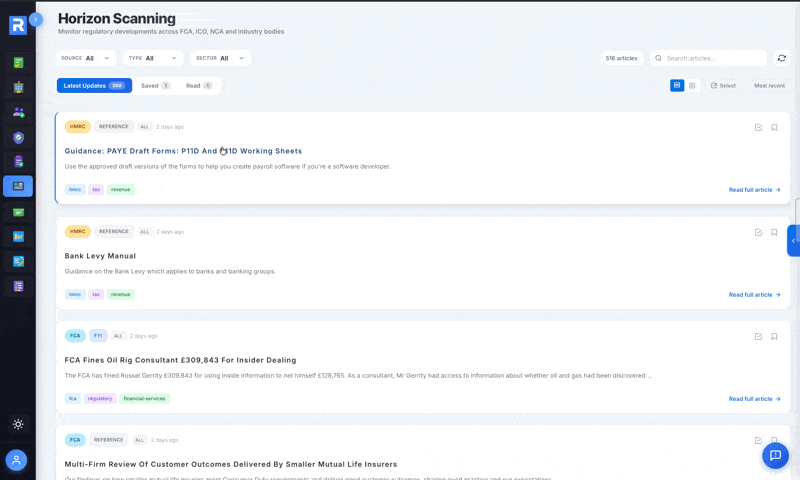Mark Bank Levy Manual as read

[x=758, y=233]
